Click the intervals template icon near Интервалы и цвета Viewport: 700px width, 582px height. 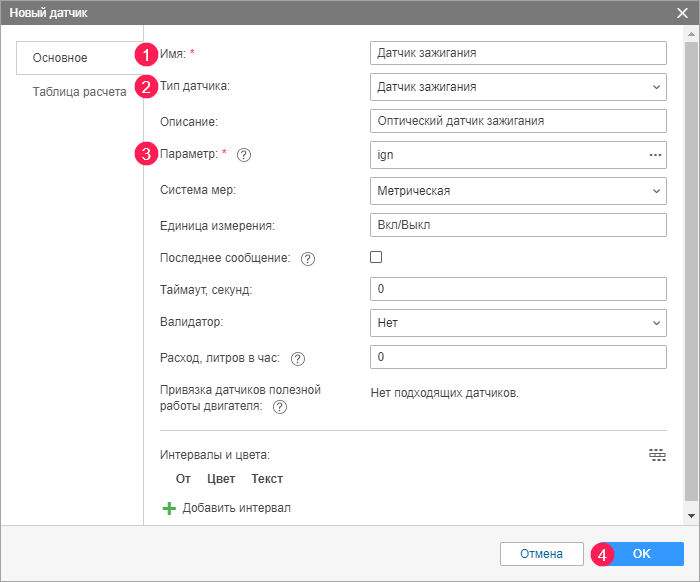657,455
